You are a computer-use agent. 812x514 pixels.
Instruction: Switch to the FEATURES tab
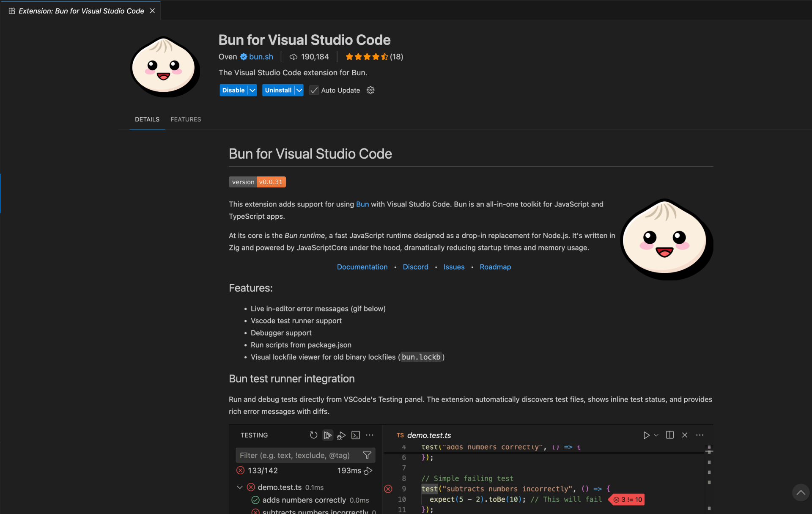coord(186,119)
